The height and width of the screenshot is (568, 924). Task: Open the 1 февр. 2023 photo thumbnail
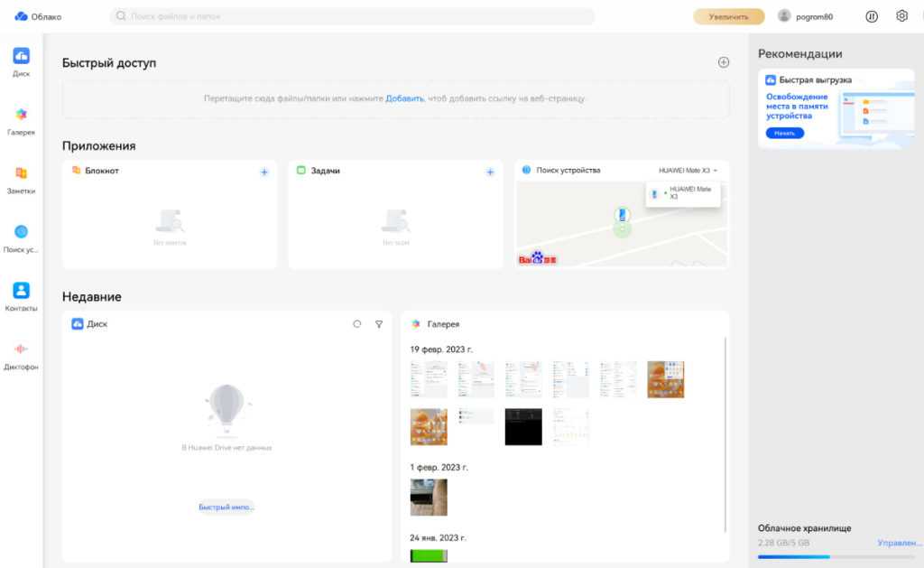tap(429, 497)
